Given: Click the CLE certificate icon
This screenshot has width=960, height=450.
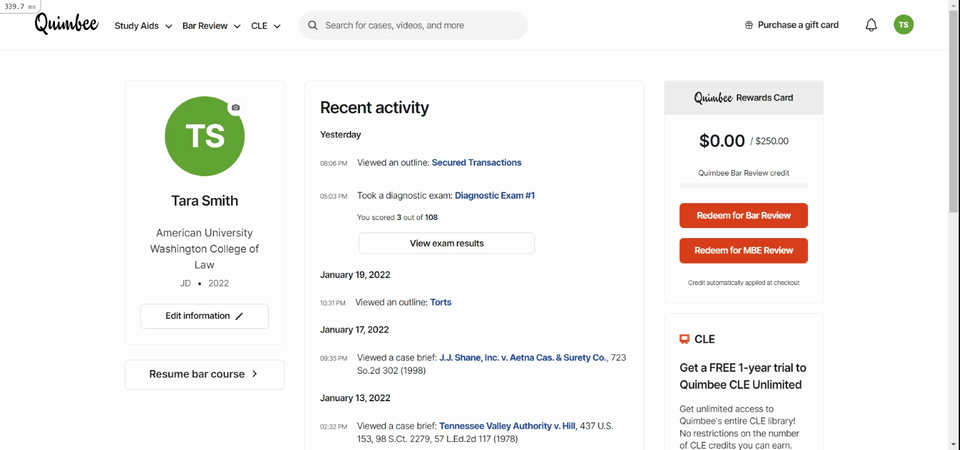Looking at the screenshot, I should coord(684,339).
